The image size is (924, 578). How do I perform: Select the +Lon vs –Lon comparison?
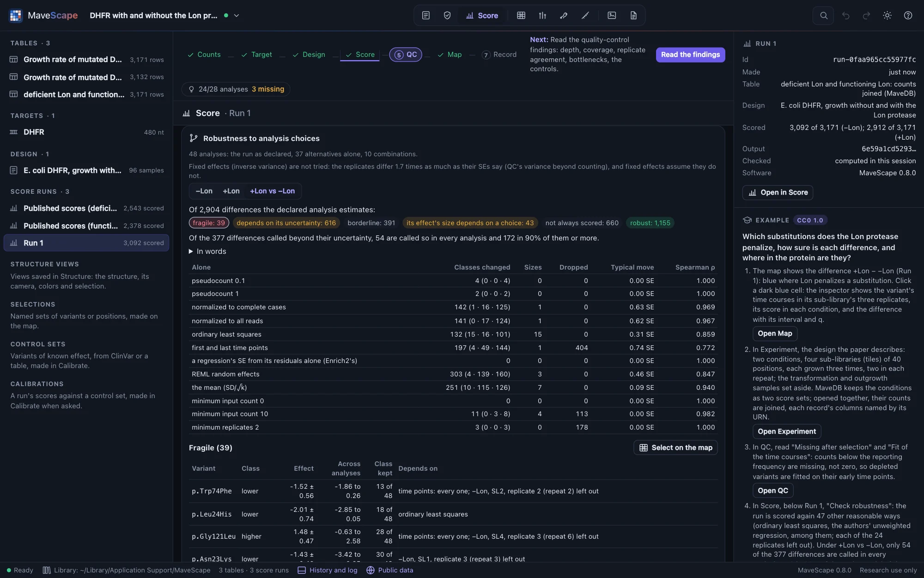click(272, 191)
